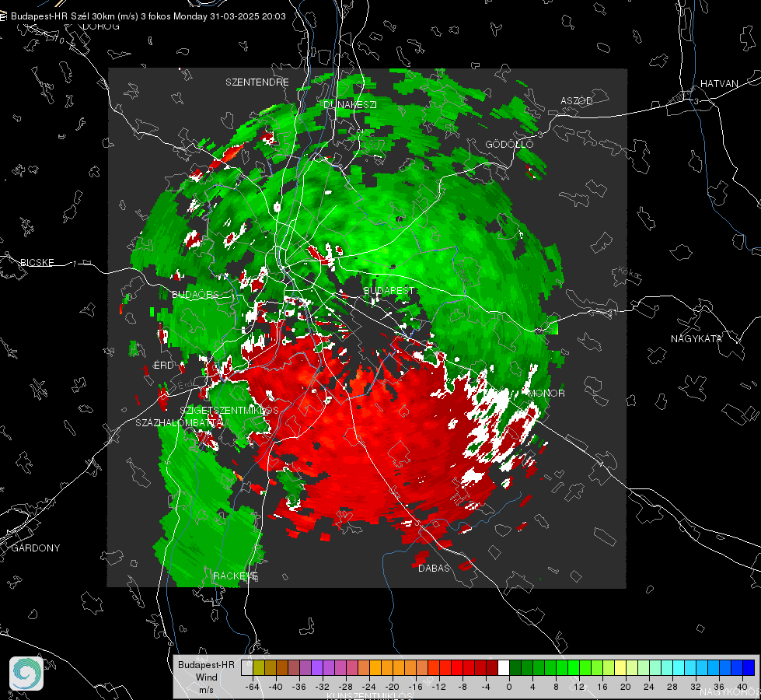
Task: Click the -20 scale value
Action: coord(392,687)
